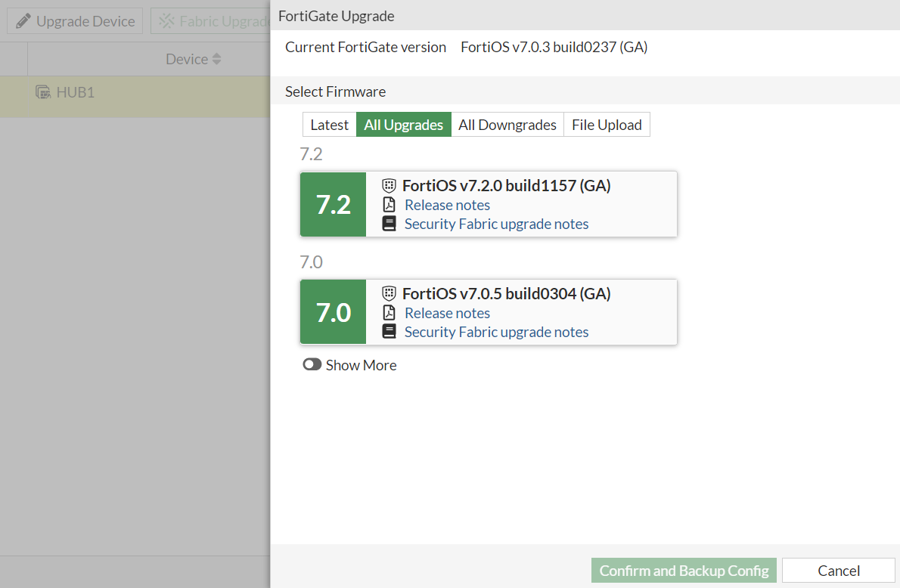Click the Cancel button
This screenshot has width=900, height=588.
tap(838, 571)
